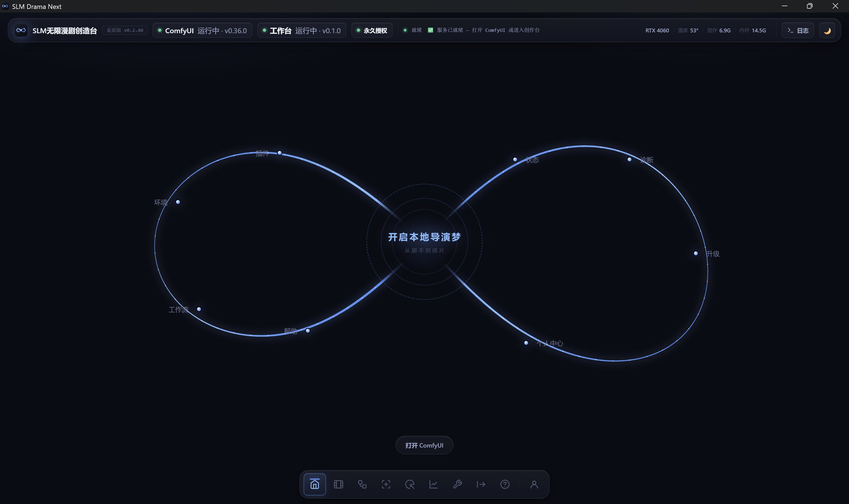
Task: Select the wrench diagnostics icon
Action: (x=457, y=484)
